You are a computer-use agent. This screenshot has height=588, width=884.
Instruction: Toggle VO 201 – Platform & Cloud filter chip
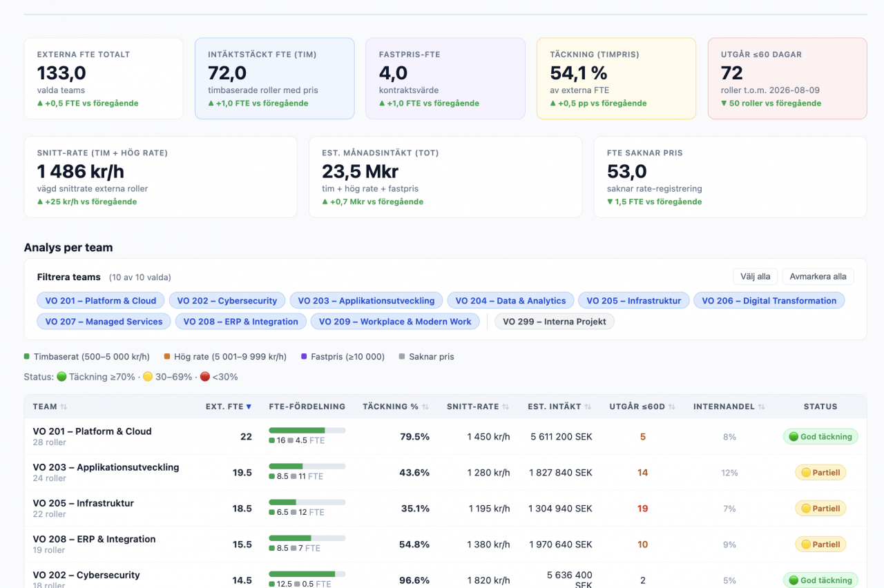[x=101, y=301]
